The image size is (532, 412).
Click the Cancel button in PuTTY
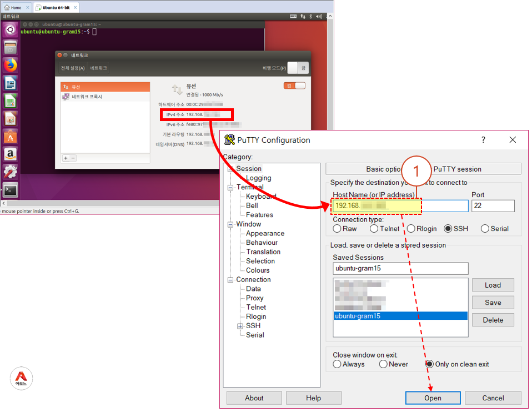[x=493, y=398]
